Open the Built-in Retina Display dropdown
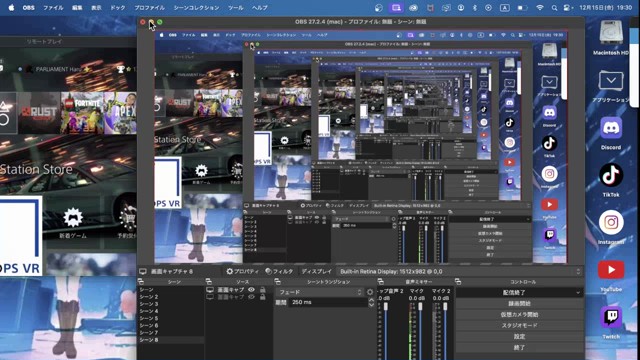 [x=459, y=271]
